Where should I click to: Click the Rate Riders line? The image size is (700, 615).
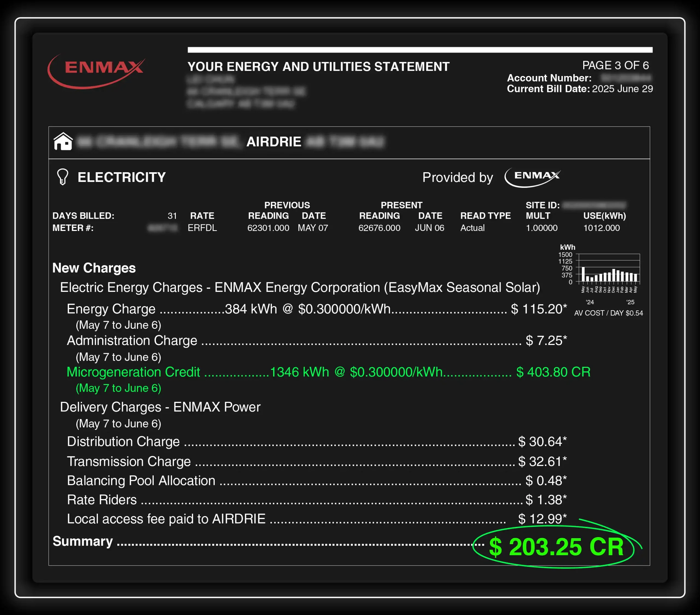coord(102,500)
